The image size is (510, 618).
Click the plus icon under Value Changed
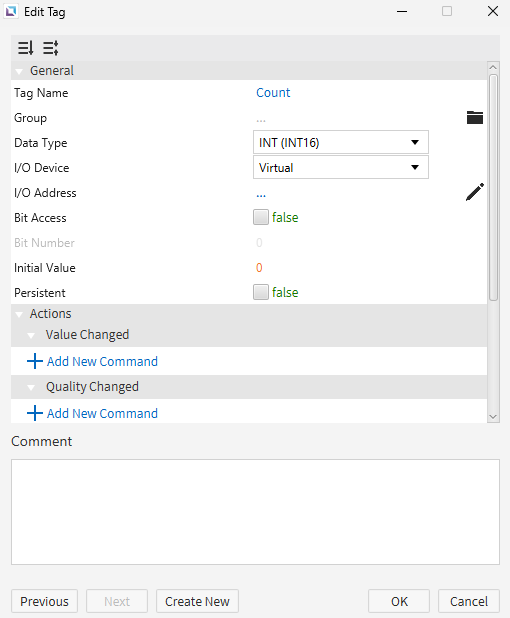[x=35, y=361]
